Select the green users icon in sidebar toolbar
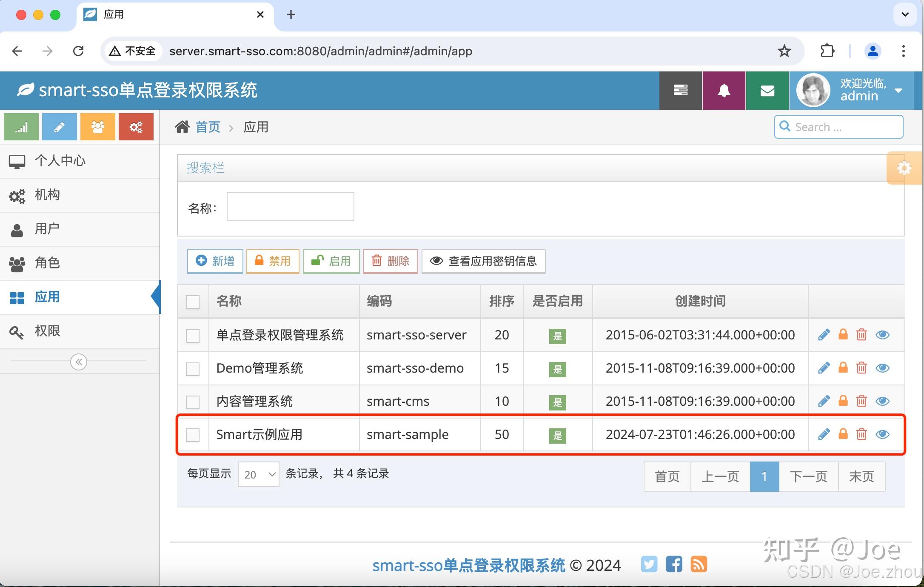The width and height of the screenshot is (924, 587). pyautogui.click(x=97, y=126)
